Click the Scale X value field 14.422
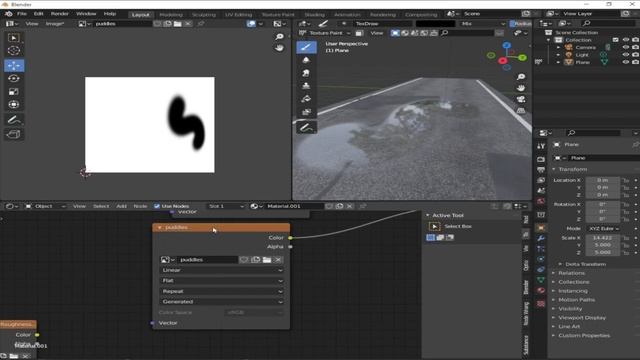Screen dimensions: 640x360 click(602, 238)
